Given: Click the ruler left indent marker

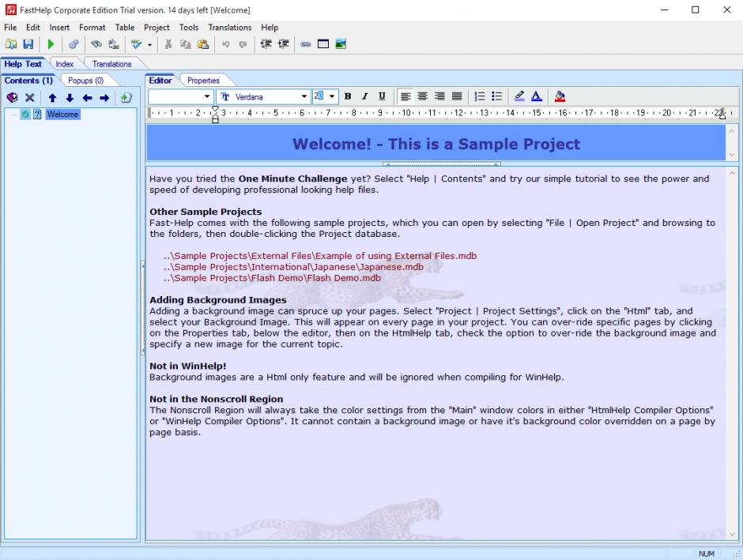Looking at the screenshot, I should tap(215, 119).
